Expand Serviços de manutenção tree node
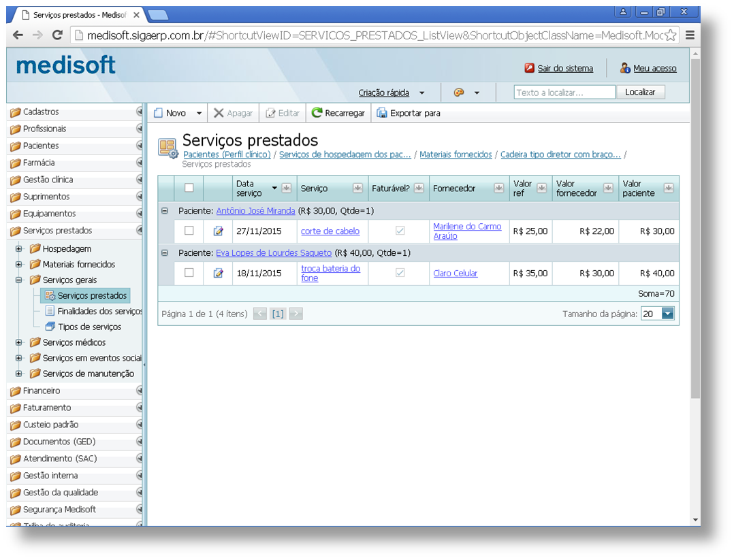734x560 pixels. tap(19, 374)
